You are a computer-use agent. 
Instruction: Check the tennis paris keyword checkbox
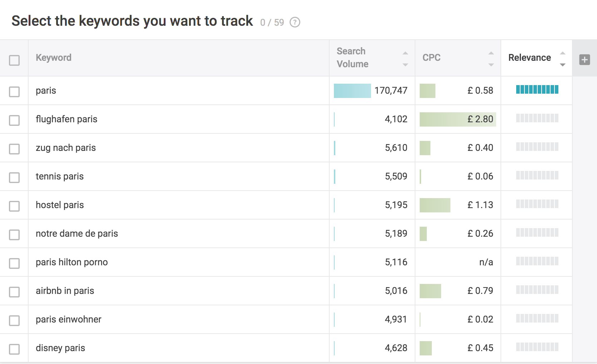(x=14, y=177)
